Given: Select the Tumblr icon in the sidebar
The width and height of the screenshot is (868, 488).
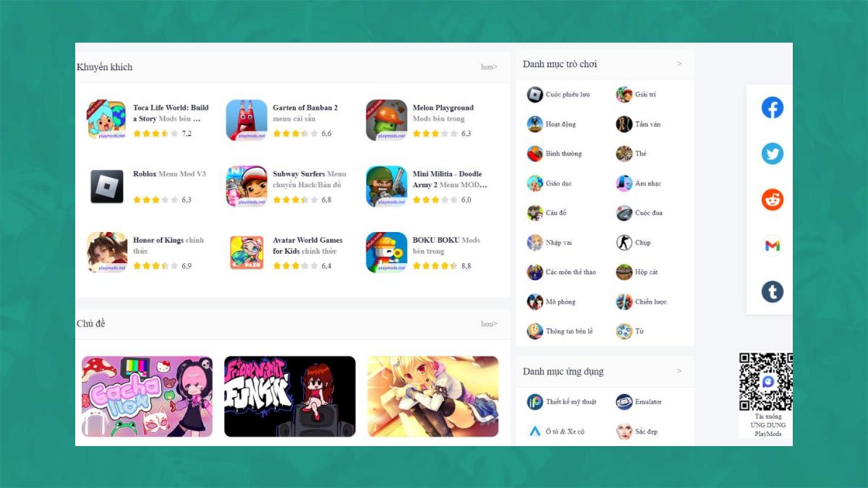Looking at the screenshot, I should 772,291.
